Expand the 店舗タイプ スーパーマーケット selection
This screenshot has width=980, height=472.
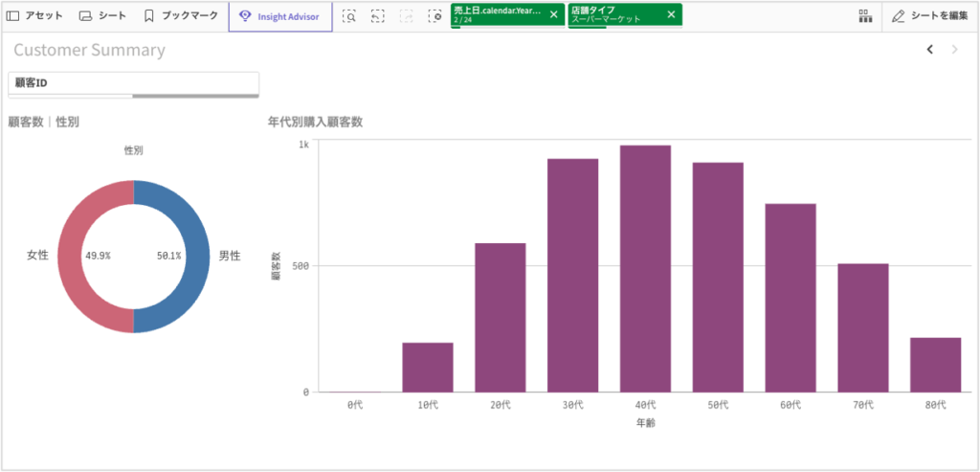point(614,14)
